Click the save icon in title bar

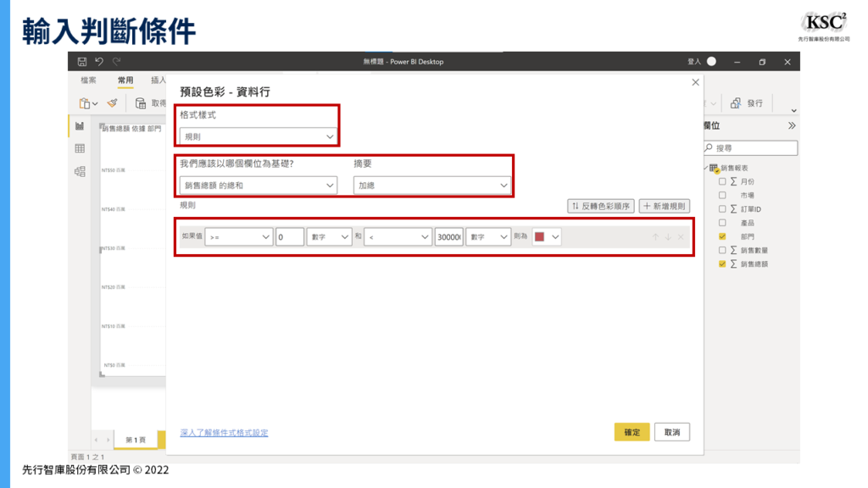[82, 61]
